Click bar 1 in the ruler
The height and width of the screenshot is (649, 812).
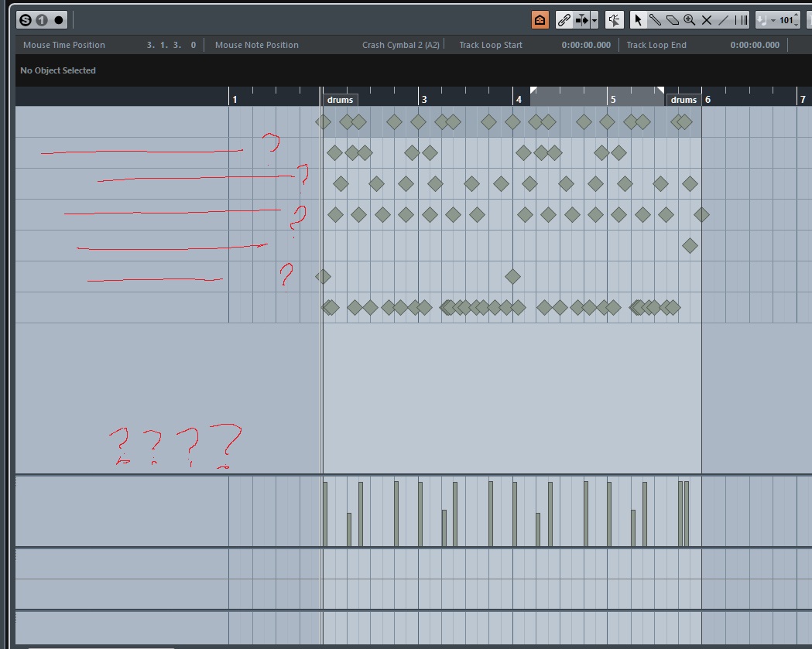pos(235,99)
